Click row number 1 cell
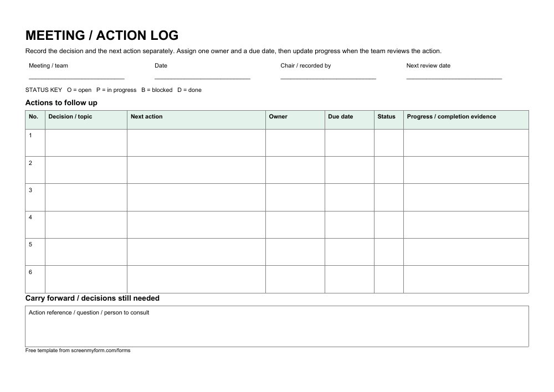 pos(35,143)
